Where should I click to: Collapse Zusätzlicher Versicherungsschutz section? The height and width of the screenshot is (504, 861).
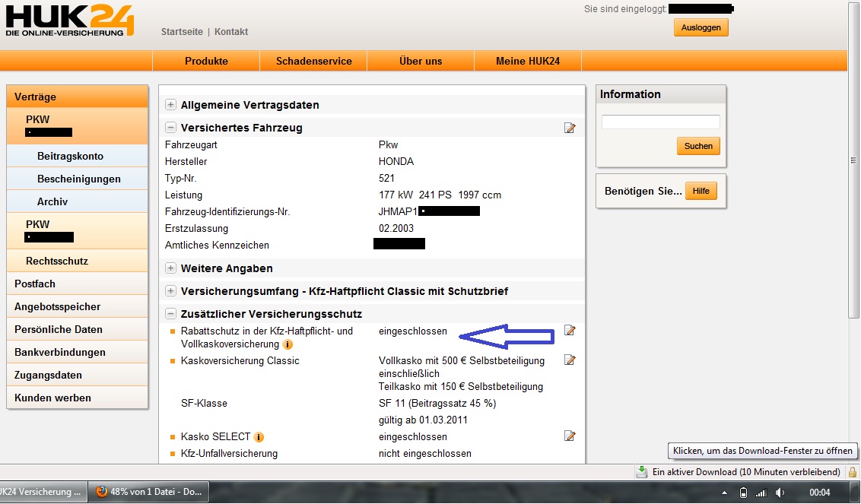point(171,314)
